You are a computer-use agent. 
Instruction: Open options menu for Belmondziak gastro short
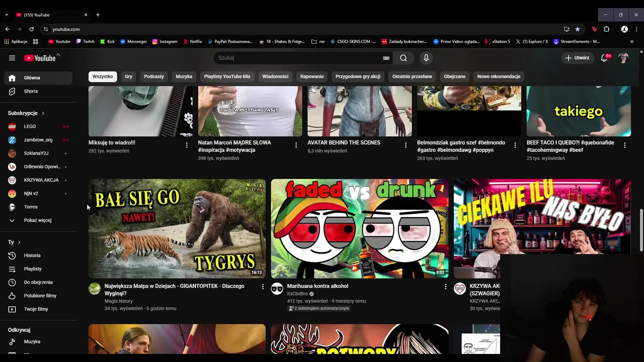click(x=515, y=145)
